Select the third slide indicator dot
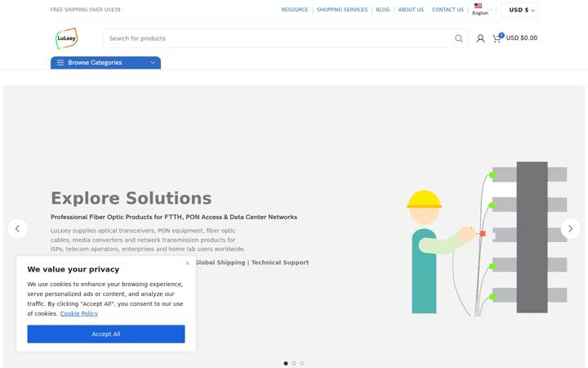 click(302, 363)
